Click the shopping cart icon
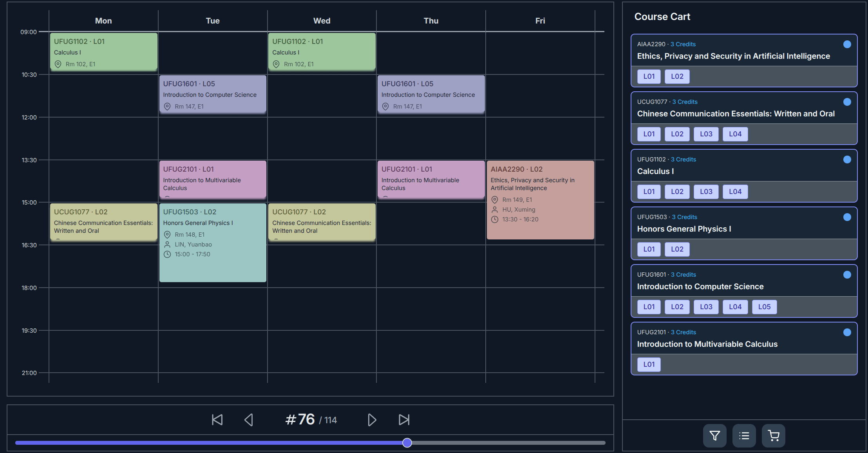Viewport: 868px width, 453px height. (773, 435)
